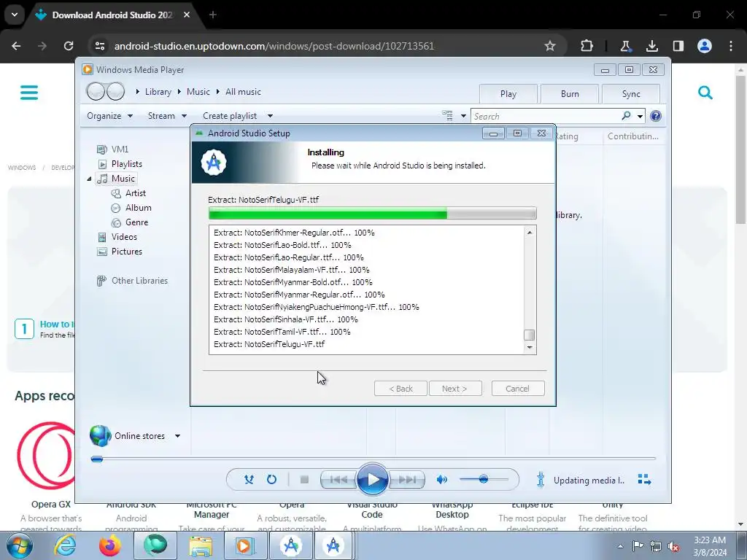Open the Windows Start button
This screenshot has width=747, height=560.
(x=20, y=545)
